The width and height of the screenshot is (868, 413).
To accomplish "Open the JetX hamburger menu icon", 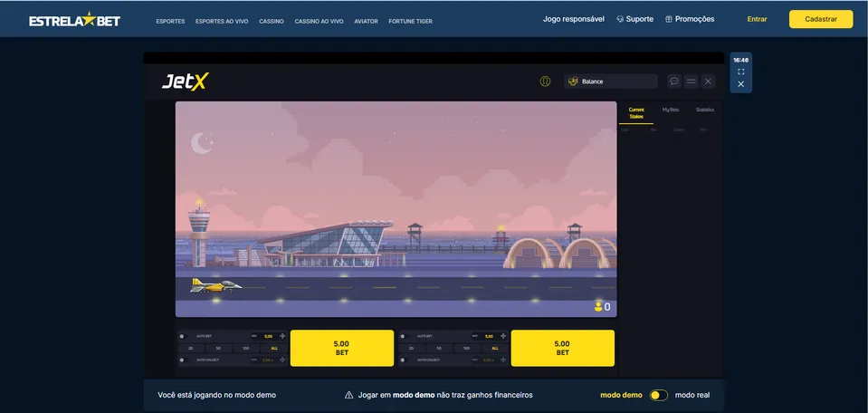I will pyautogui.click(x=692, y=82).
